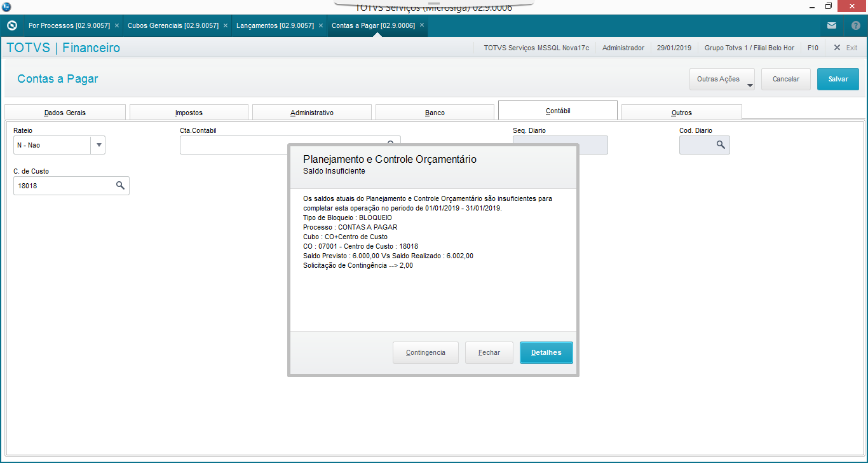Screen dimensions: 868x463
Task: Close the Contas a Pagar tab
Action: (422, 25)
